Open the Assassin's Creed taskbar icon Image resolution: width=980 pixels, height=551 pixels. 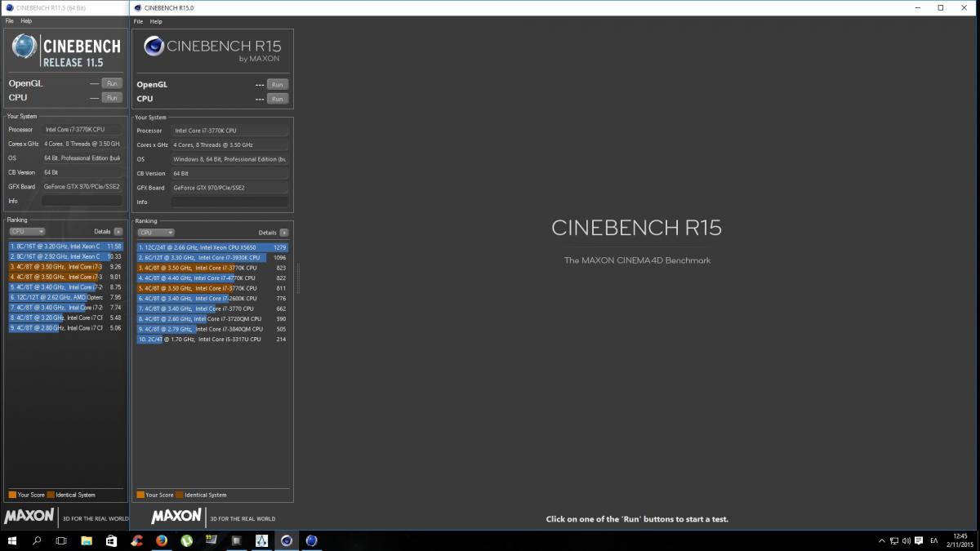(261, 540)
